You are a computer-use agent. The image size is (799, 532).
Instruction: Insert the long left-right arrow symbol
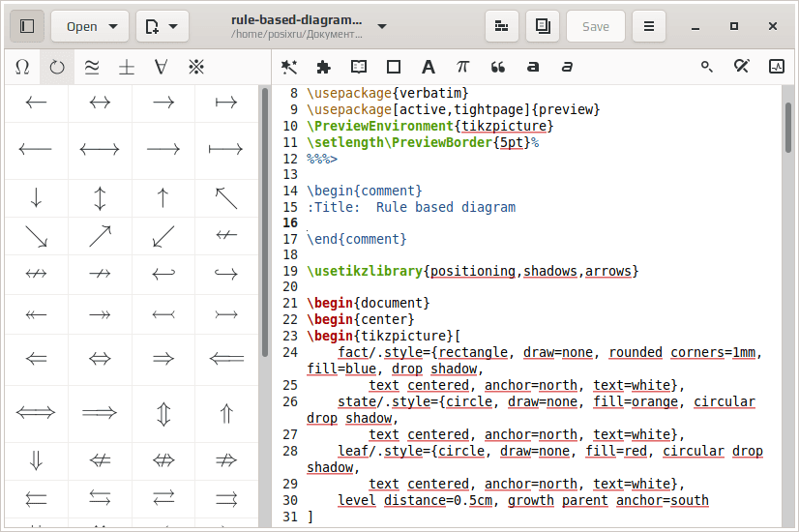click(100, 149)
